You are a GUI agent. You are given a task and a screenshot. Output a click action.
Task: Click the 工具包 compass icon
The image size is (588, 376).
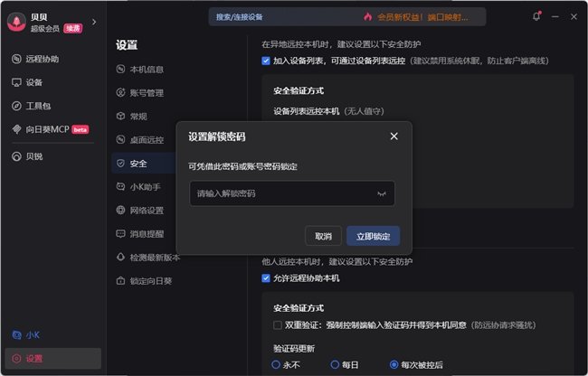click(16, 106)
